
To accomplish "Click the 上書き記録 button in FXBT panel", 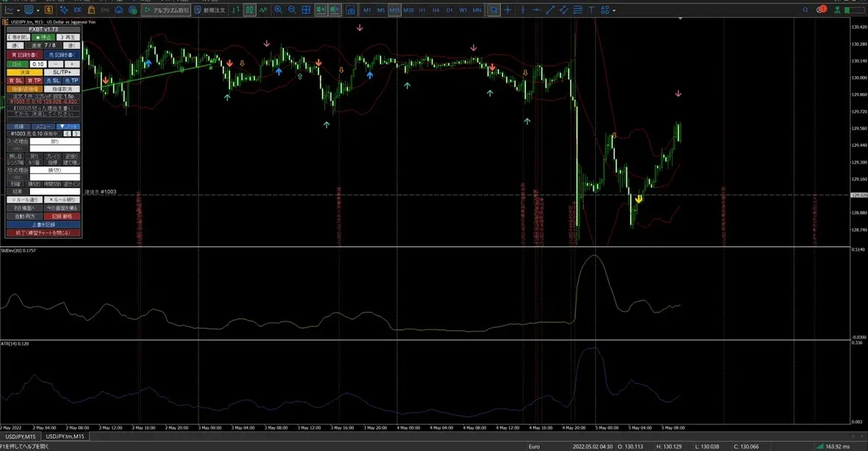I will coord(43,224).
